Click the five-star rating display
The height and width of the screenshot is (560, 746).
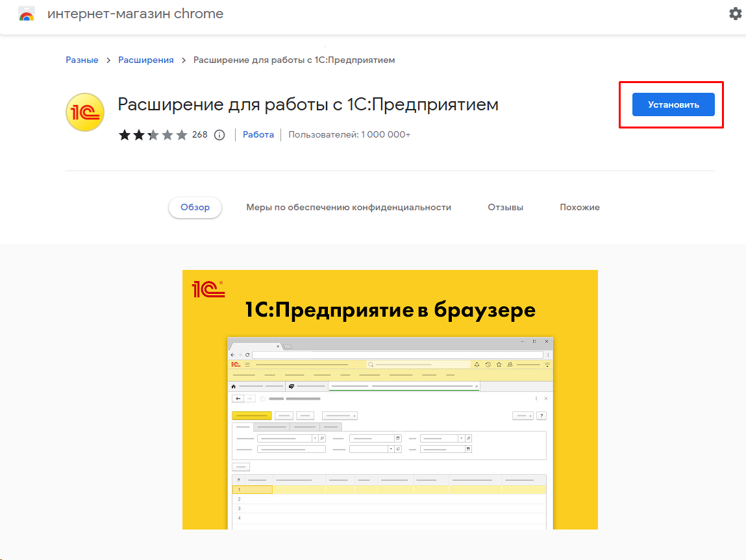(x=153, y=135)
